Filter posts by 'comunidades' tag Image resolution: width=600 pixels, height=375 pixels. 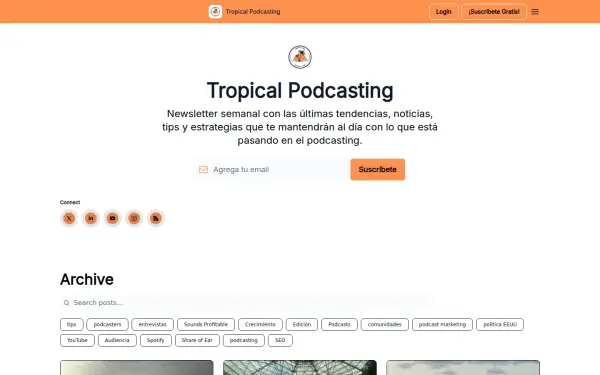385,324
